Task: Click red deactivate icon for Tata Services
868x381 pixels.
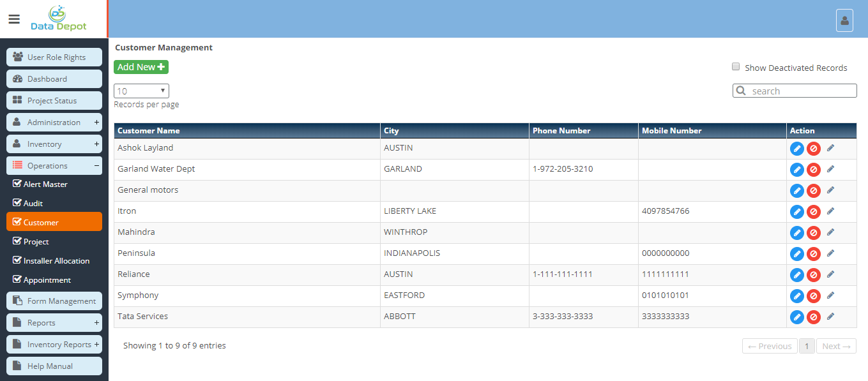Action: (813, 317)
